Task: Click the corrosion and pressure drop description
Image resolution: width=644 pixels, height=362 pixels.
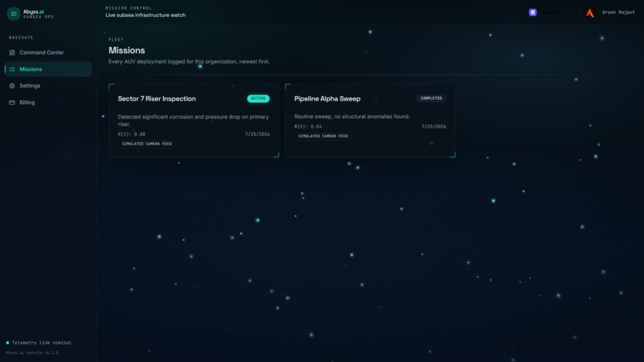Action: (193, 121)
